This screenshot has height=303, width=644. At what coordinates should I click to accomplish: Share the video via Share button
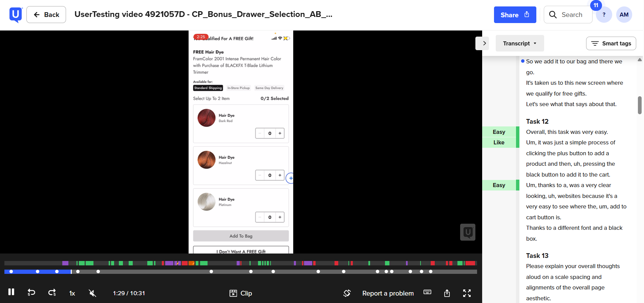click(515, 15)
